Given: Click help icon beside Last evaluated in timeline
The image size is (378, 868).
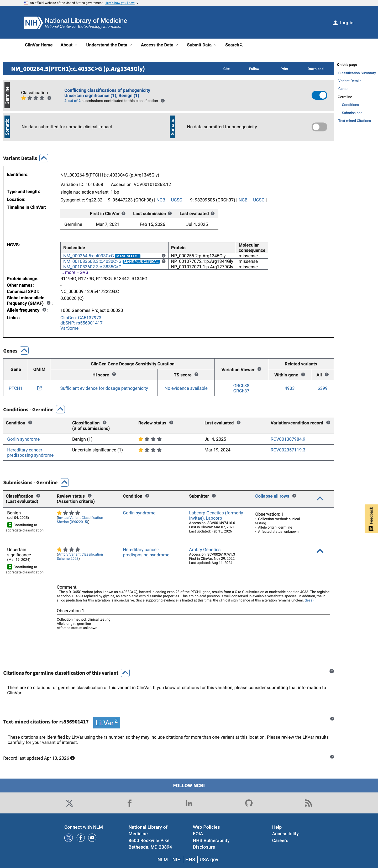Looking at the screenshot, I should pos(212,214).
